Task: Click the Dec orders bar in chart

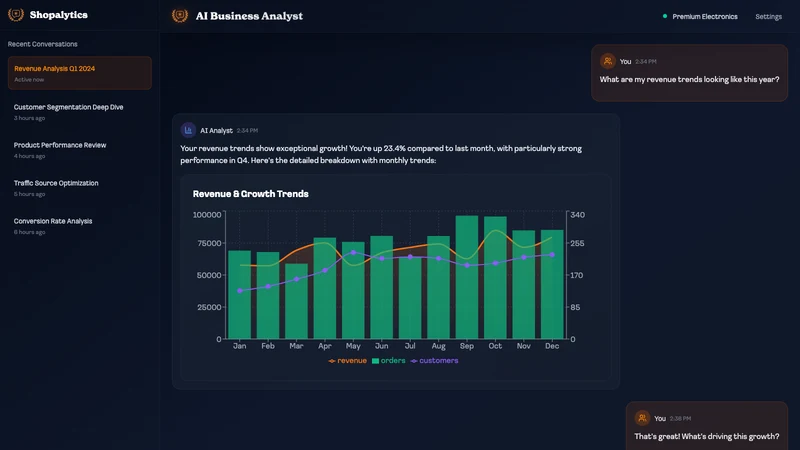Action: [x=552, y=284]
